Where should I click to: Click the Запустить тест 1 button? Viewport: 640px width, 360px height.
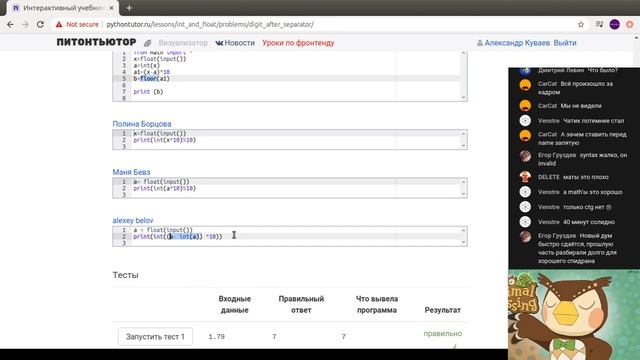[x=155, y=337]
